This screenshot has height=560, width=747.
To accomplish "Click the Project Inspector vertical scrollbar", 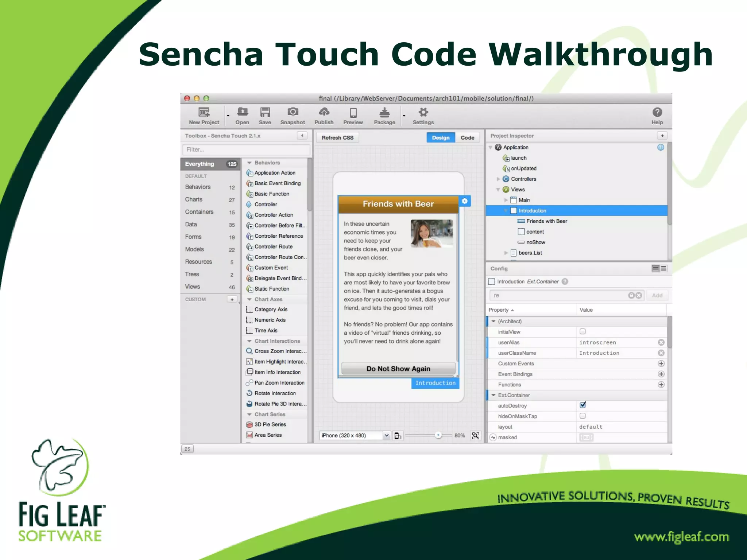I will pos(669,184).
